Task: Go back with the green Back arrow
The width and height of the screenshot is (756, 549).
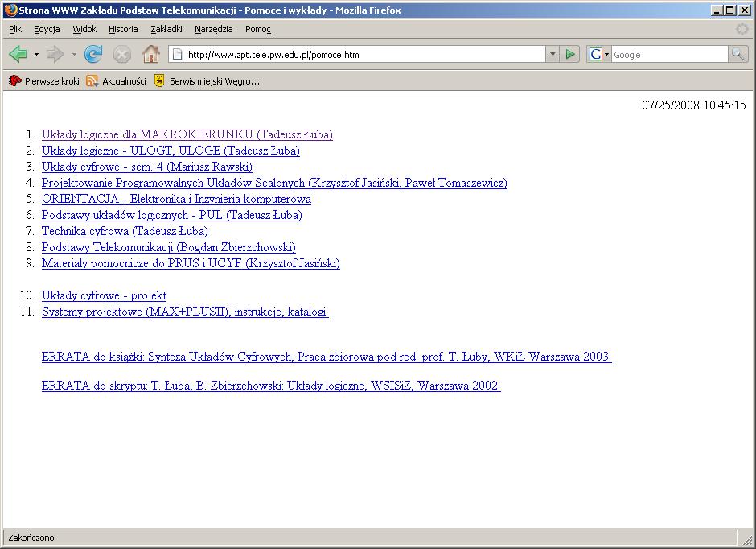Action: tap(18, 54)
